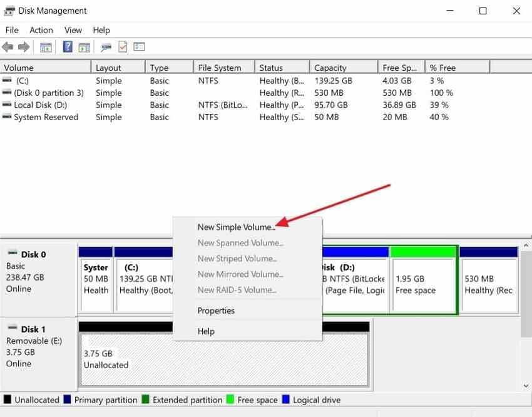Viewport: 532px width, 417px height.
Task: Click the drive icon next to (C:) volume
Action: (7, 80)
